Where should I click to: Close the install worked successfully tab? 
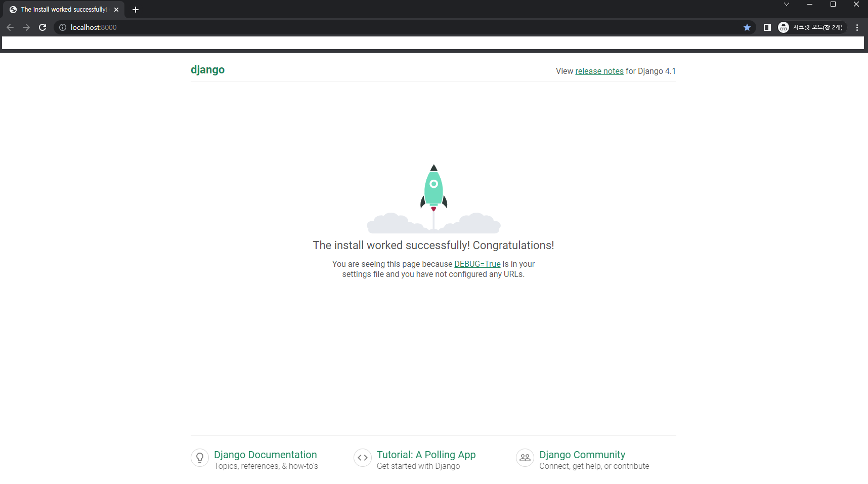[116, 10]
